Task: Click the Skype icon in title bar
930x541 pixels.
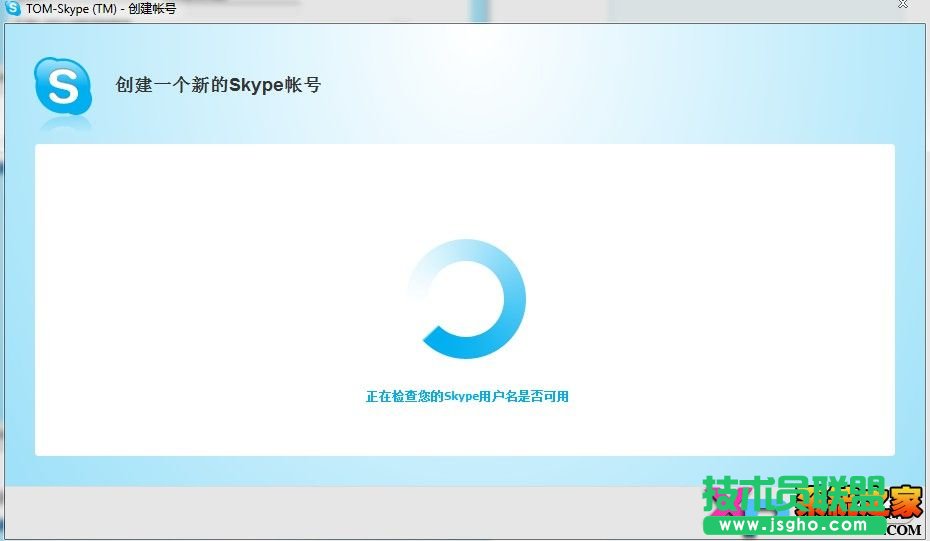Action: point(12,8)
